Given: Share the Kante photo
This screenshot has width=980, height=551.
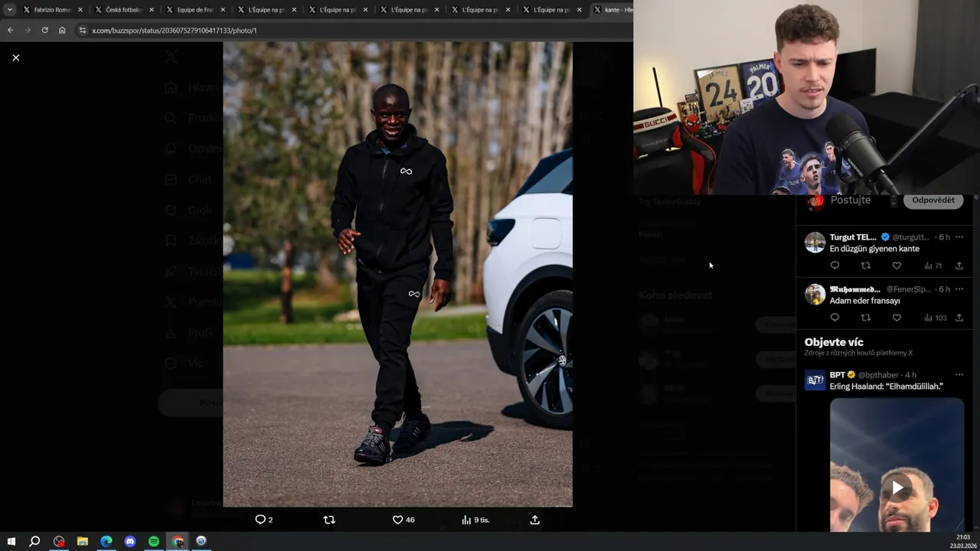Looking at the screenshot, I should coord(535,520).
